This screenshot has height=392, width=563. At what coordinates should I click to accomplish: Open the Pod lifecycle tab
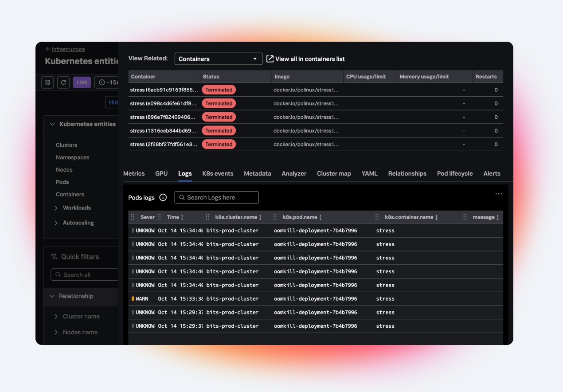455,174
